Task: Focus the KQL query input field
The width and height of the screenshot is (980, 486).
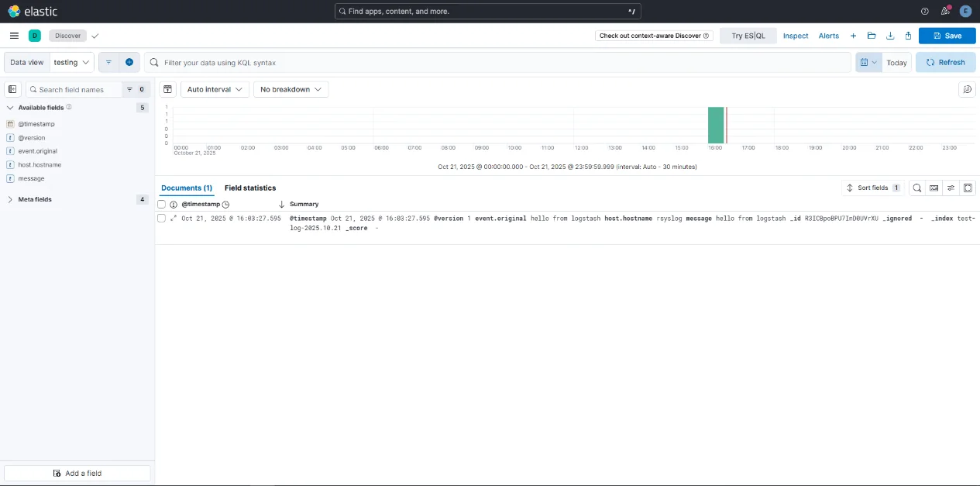Action: tap(497, 62)
